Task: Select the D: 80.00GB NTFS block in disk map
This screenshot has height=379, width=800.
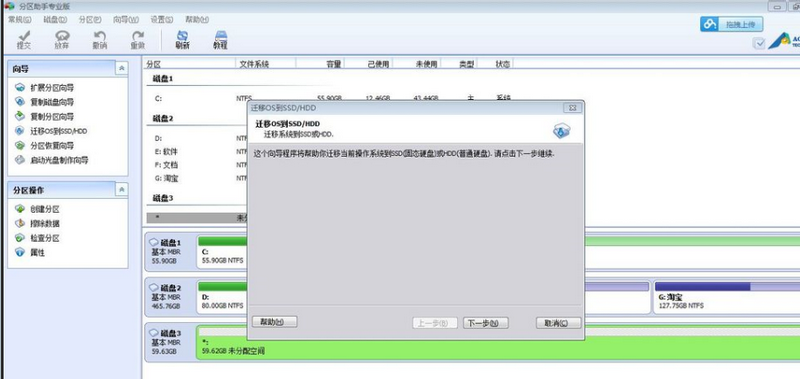Action: 222,296
